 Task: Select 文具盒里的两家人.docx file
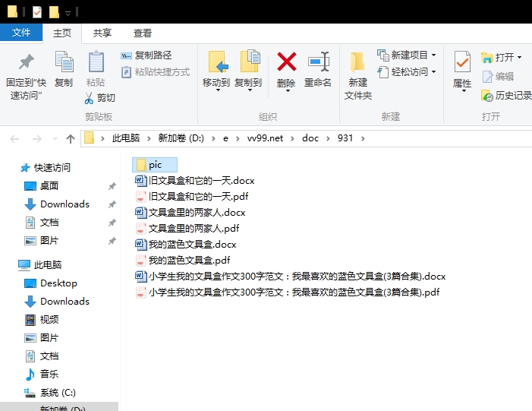190,212
